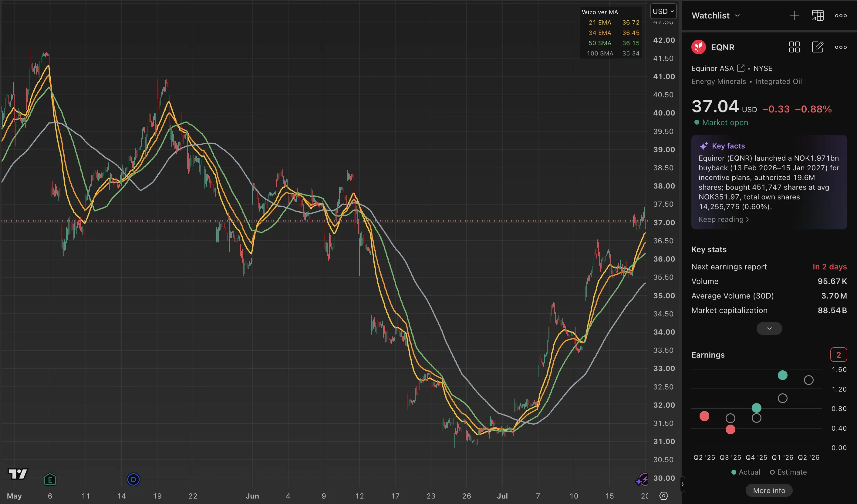Click the EQNR edit note icon
Viewport: 857px width, 504px height.
[818, 47]
